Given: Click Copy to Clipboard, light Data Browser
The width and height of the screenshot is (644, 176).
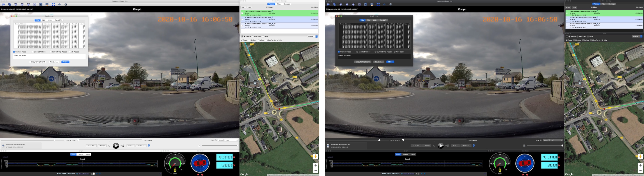Looking at the screenshot, I should point(38,62).
